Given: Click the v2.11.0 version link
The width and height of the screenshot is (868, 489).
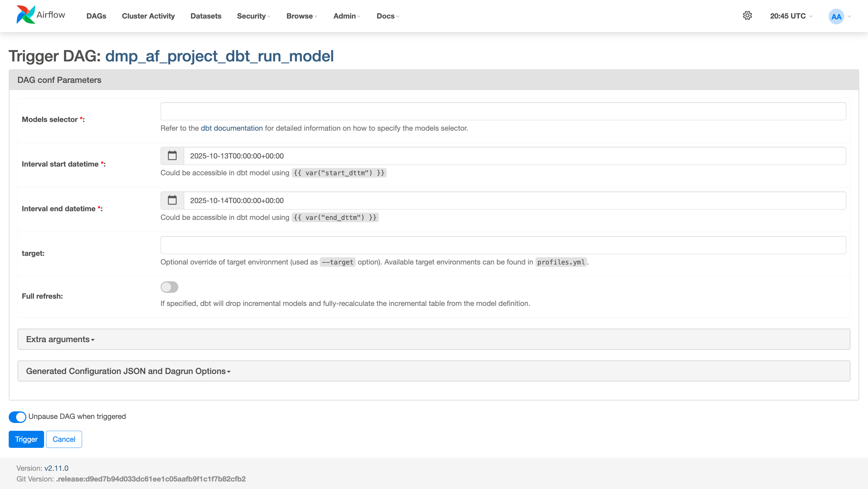Looking at the screenshot, I should [x=56, y=468].
